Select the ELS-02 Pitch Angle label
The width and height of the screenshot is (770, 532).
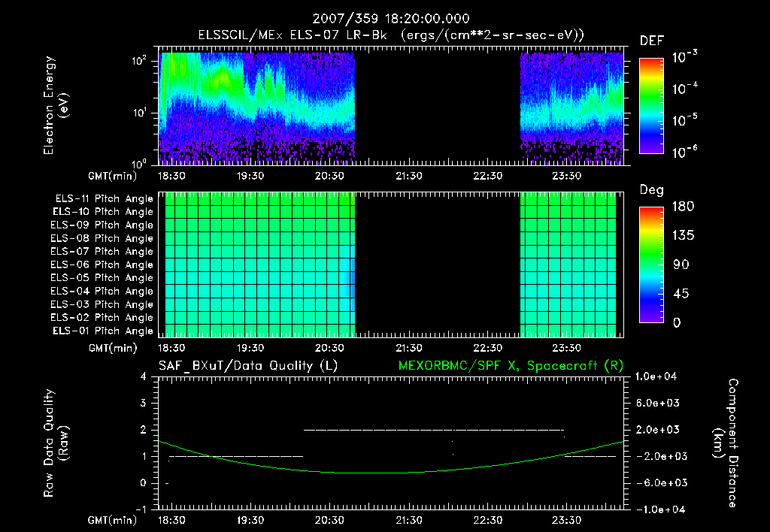click(x=102, y=318)
